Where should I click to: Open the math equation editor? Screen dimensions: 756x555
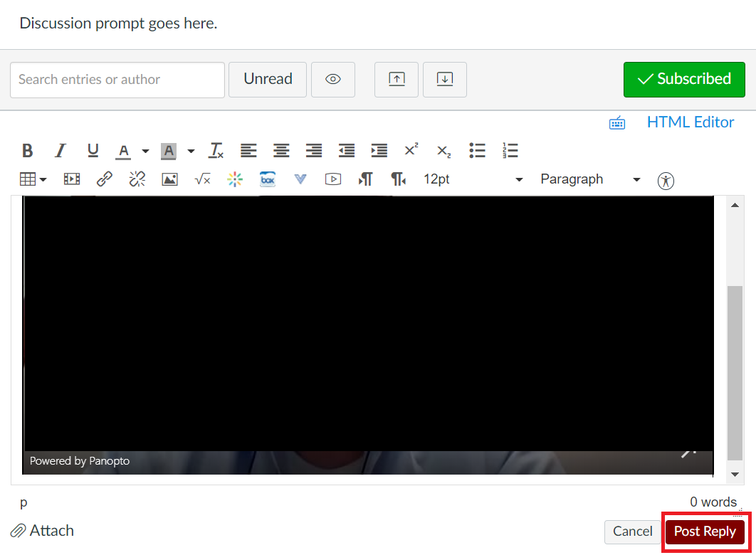[202, 179]
